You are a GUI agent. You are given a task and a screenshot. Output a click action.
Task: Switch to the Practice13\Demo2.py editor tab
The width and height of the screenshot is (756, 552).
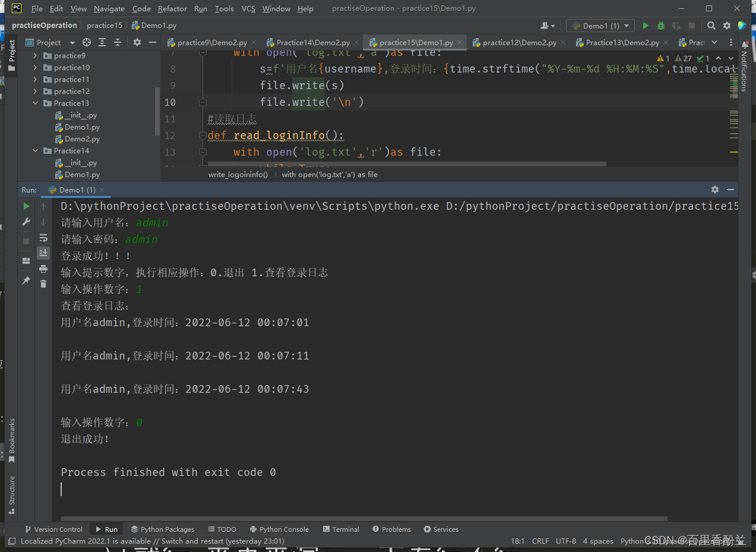[622, 43]
